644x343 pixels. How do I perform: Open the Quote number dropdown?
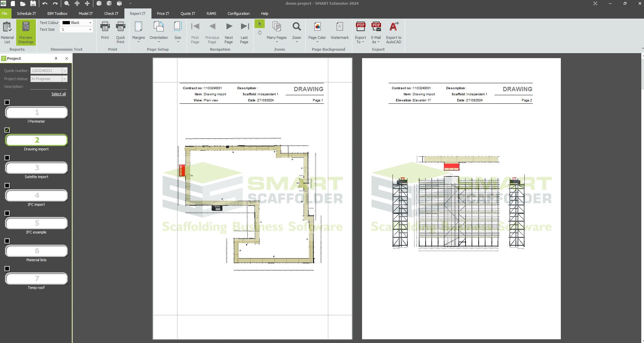65,71
